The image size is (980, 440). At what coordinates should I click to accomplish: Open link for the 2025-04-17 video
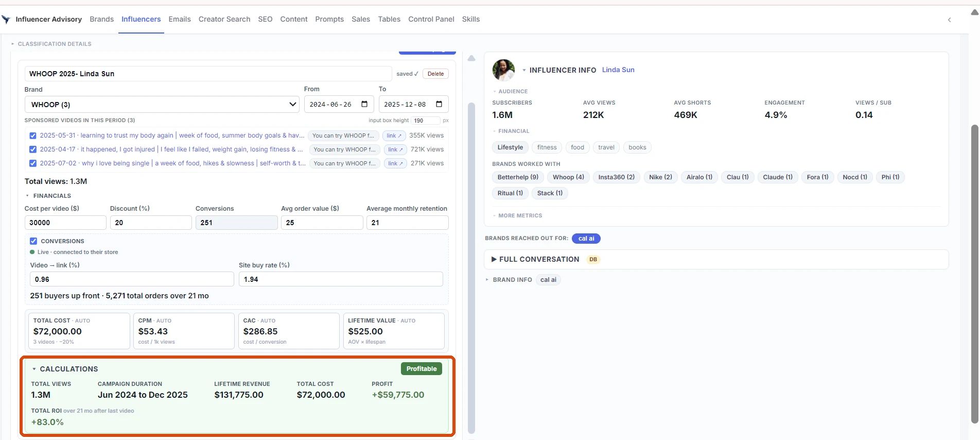[x=395, y=149]
